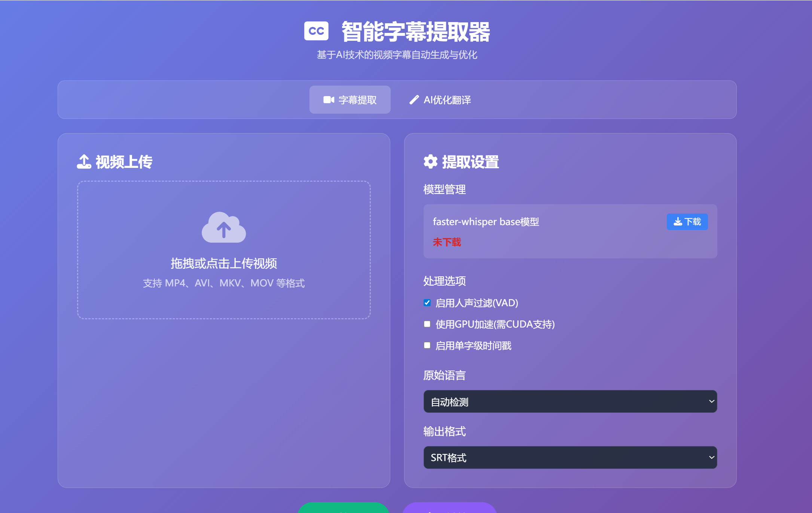
Task: Click the 拖拽或点击上传视频 drop zone
Action: click(x=224, y=263)
